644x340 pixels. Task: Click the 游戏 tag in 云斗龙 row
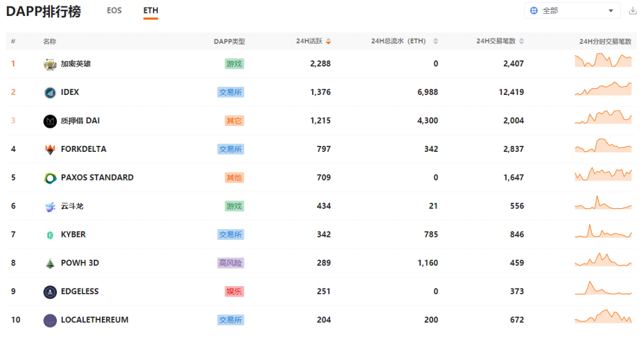point(234,206)
